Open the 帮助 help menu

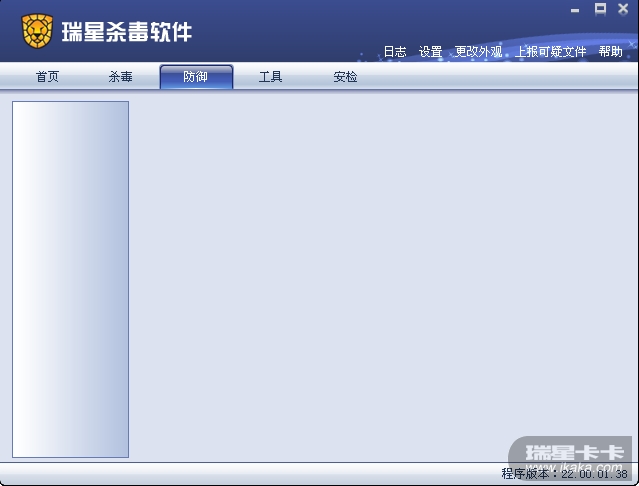[x=610, y=52]
